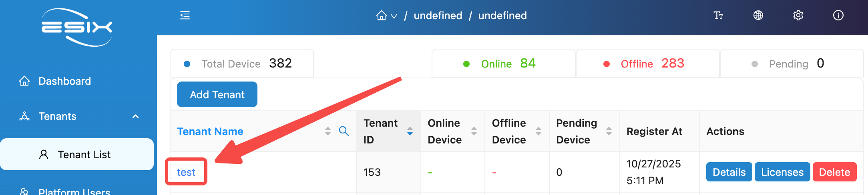Viewport: 868px width, 195px height.
Task: Open the test tenant link
Action: pos(186,172)
